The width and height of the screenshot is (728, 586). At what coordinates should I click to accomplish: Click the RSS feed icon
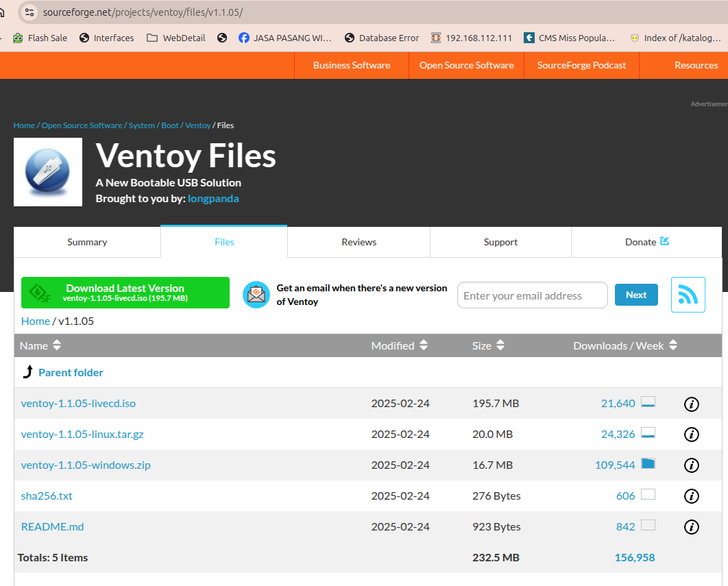click(x=688, y=295)
